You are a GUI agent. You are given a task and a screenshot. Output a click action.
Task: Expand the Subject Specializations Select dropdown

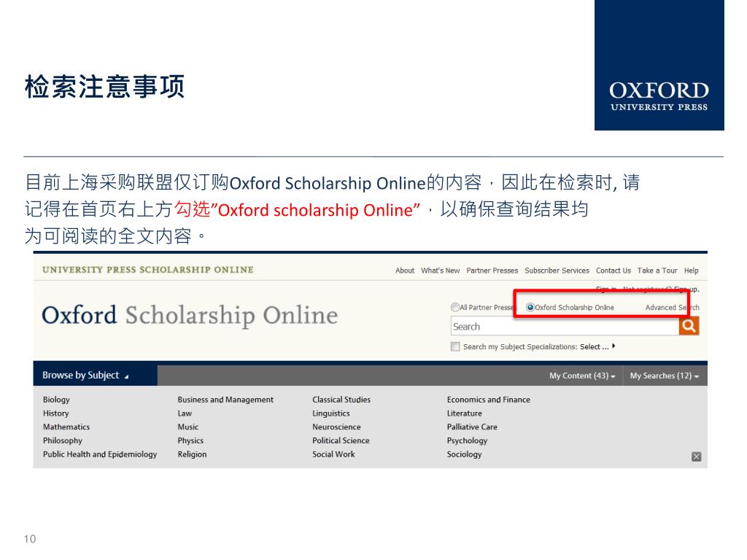(597, 346)
